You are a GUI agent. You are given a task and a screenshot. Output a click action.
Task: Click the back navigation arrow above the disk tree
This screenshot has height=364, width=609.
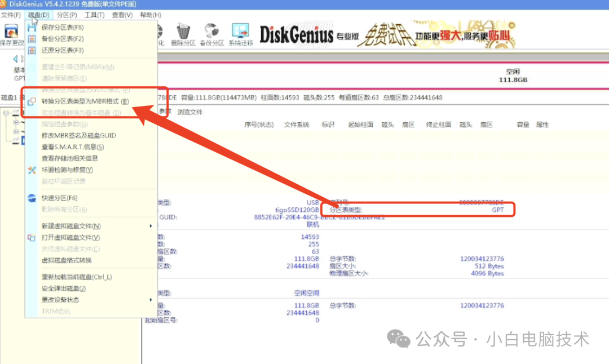[x=15, y=59]
